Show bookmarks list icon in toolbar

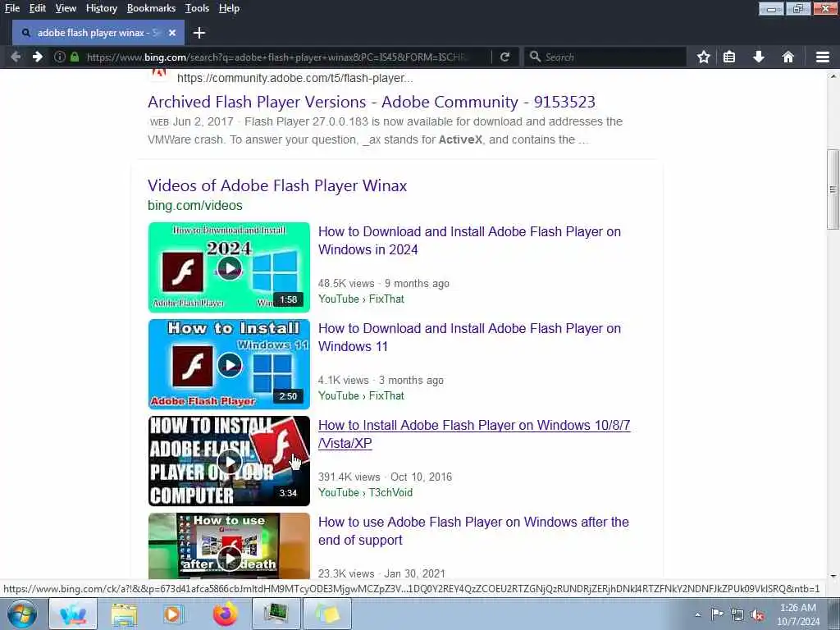coord(729,57)
